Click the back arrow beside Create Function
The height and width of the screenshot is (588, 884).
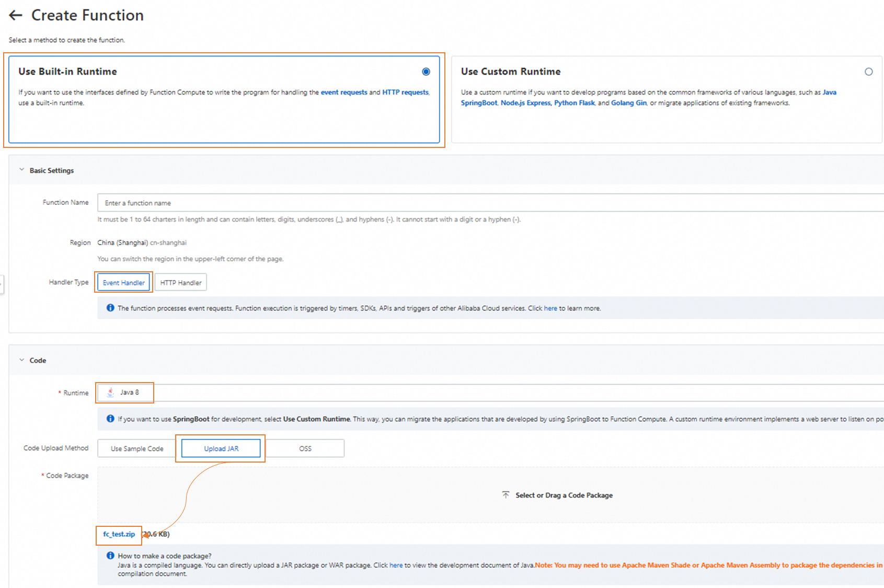[x=16, y=16]
